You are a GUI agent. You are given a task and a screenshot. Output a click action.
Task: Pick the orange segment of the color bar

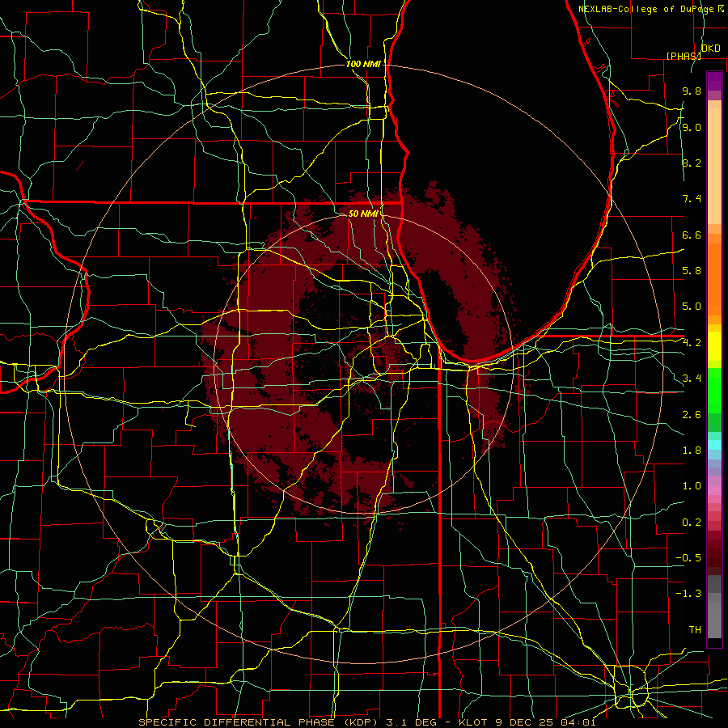tap(714, 279)
